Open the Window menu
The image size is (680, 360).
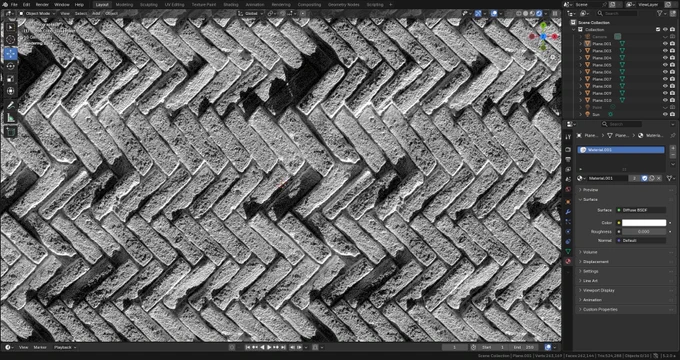pos(62,4)
